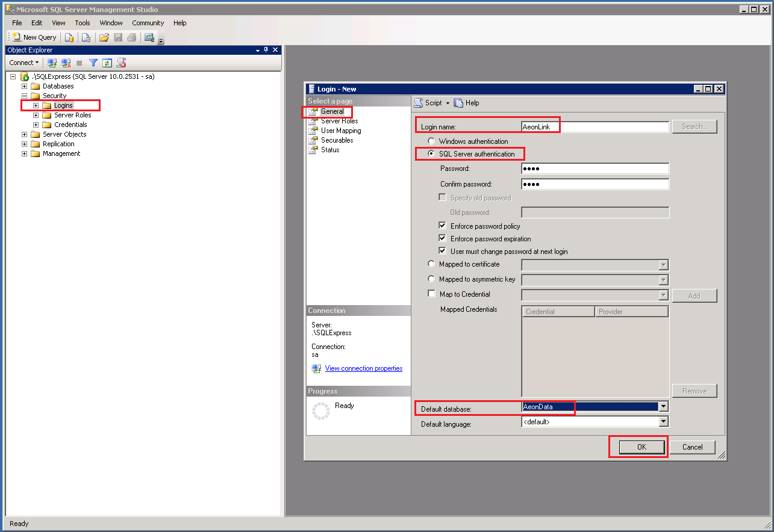The width and height of the screenshot is (774, 532).
Task: Click the Connect Object Explorer icon
Action: pos(52,63)
